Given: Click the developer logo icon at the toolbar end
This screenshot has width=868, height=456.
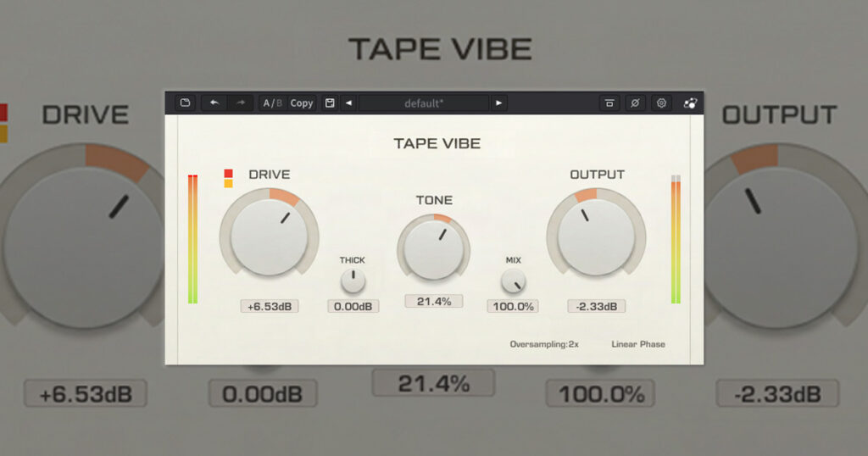Looking at the screenshot, I should click(x=690, y=103).
